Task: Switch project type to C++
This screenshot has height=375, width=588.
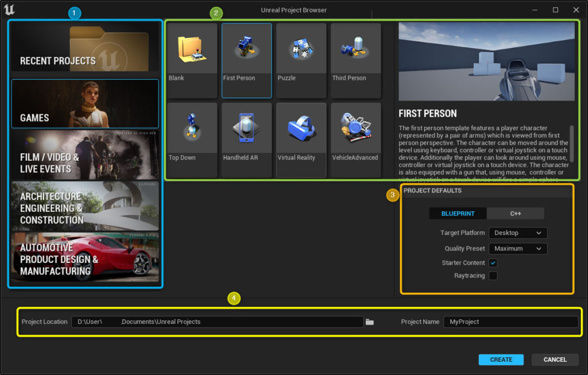Action: click(x=516, y=214)
